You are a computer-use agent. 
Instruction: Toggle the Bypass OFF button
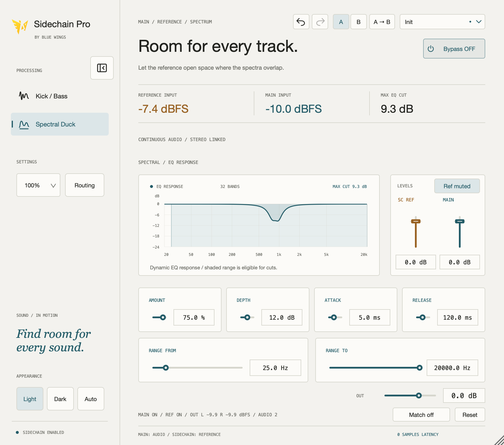click(x=454, y=49)
